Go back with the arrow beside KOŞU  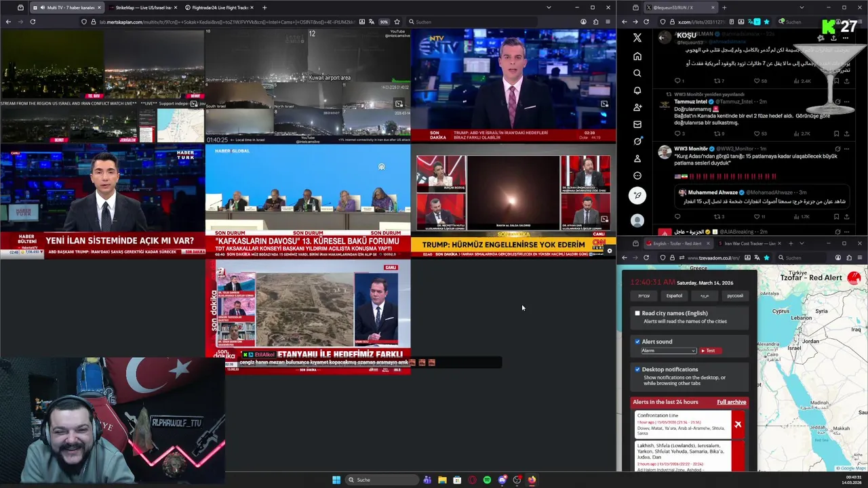pos(662,37)
